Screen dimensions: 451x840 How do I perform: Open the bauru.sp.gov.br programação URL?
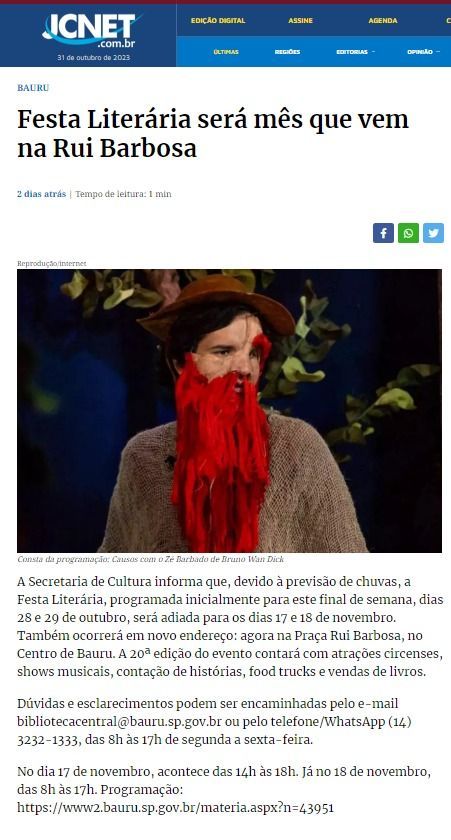[176, 807]
